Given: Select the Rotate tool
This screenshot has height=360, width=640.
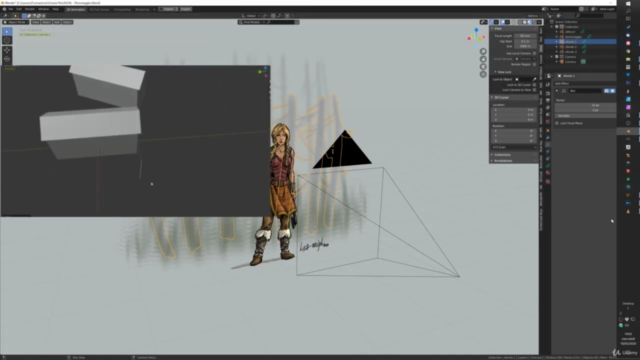Looking at the screenshot, I should (7, 59).
